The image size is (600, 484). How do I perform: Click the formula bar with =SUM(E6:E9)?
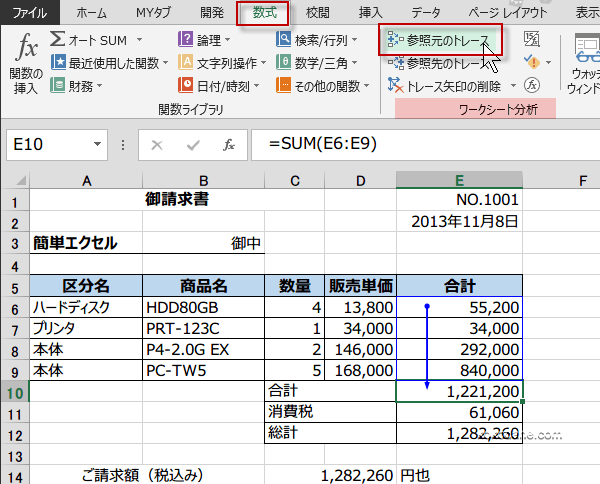[426, 145]
